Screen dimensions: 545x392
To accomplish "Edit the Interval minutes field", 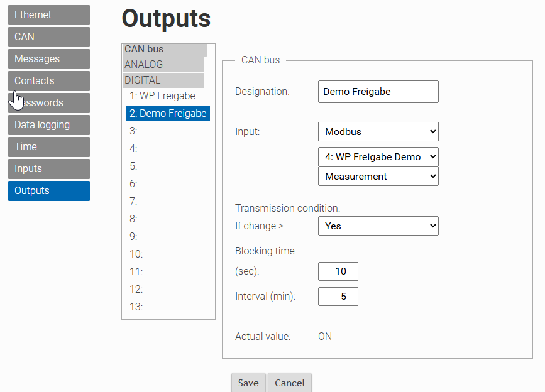I will 338,297.
